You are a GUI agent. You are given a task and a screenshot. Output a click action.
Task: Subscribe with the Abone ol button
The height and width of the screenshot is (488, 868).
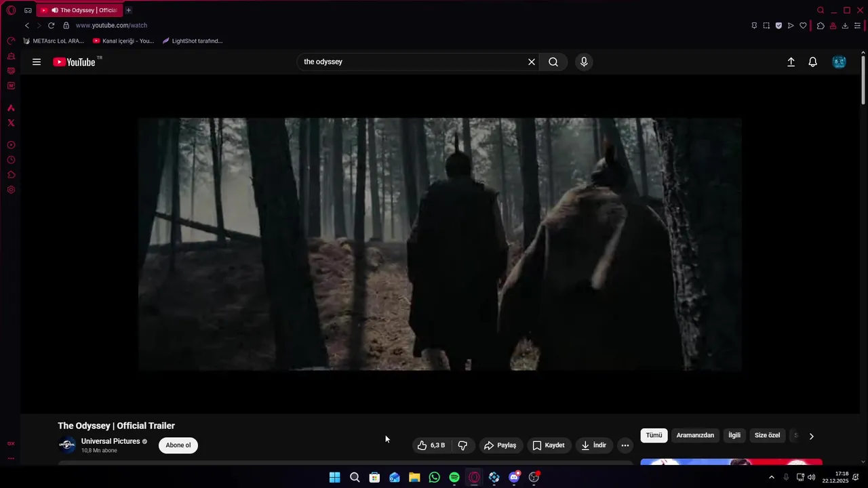[178, 445]
